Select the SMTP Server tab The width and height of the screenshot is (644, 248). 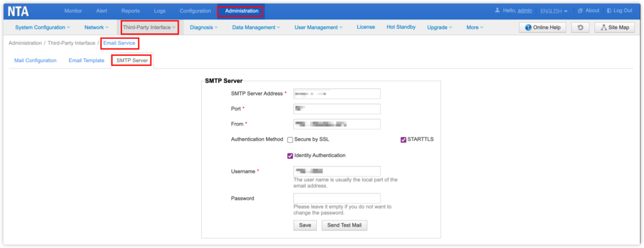pyautogui.click(x=132, y=60)
